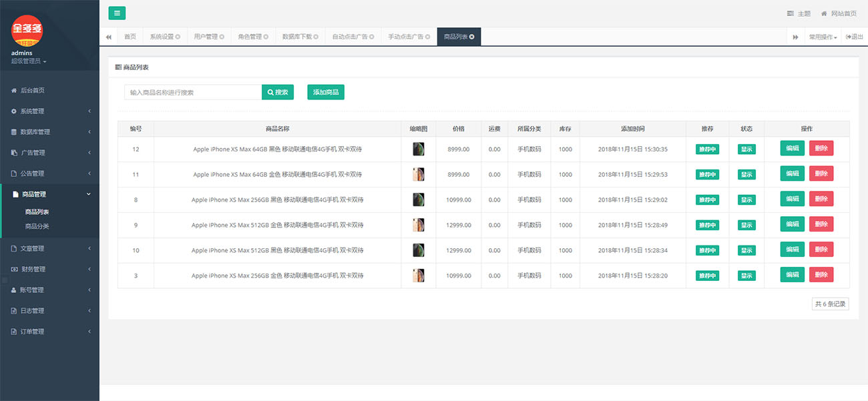Open the admins 超级管理员 user dropdown
This screenshot has height=401, width=868.
tap(28, 57)
